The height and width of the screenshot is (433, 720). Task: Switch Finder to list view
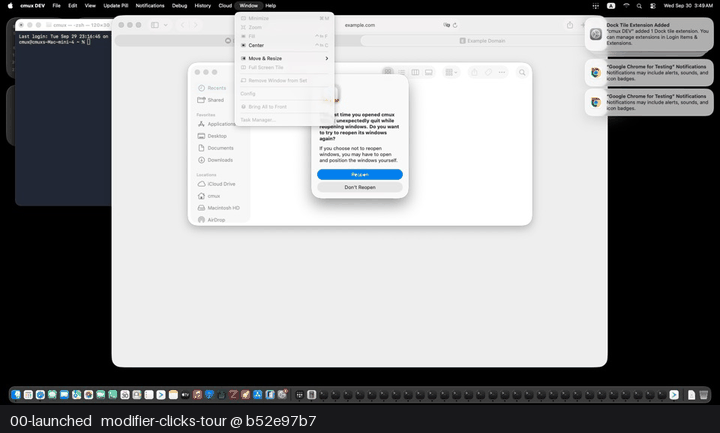click(x=402, y=72)
